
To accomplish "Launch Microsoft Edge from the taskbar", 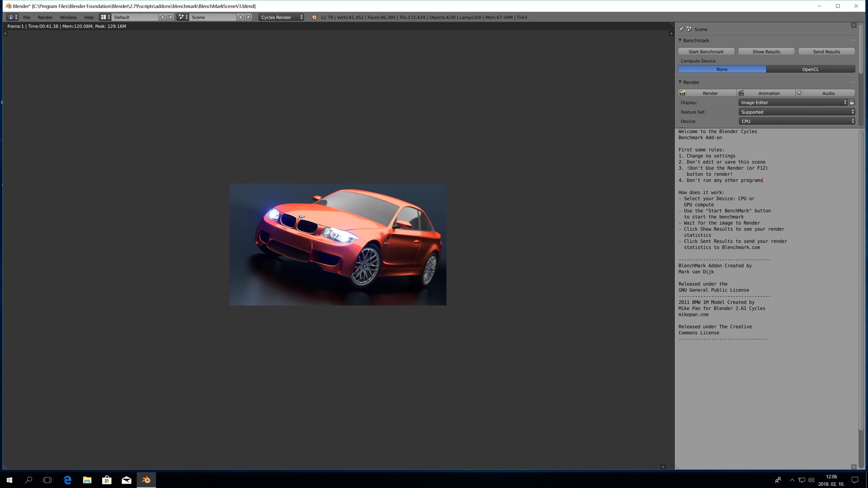I will (67, 480).
